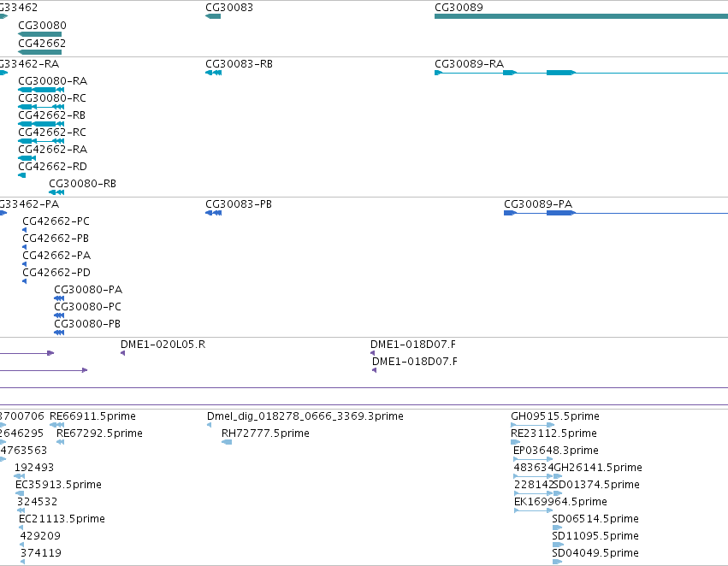Click the CG42662 gene label
Viewport: 728px width, 566px height.
42,44
